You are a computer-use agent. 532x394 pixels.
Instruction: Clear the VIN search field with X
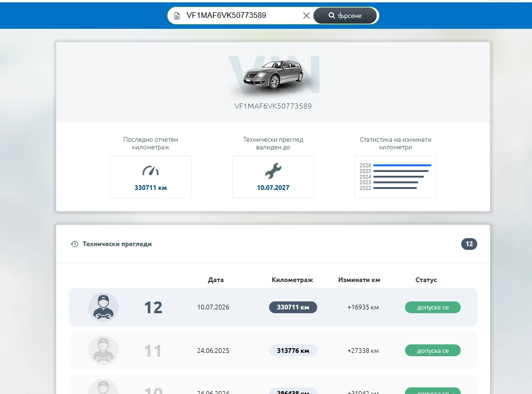point(306,16)
